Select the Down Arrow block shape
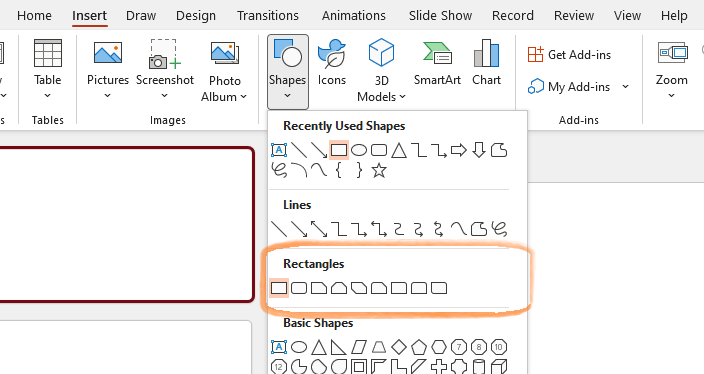This screenshot has height=374, width=704. [x=479, y=150]
